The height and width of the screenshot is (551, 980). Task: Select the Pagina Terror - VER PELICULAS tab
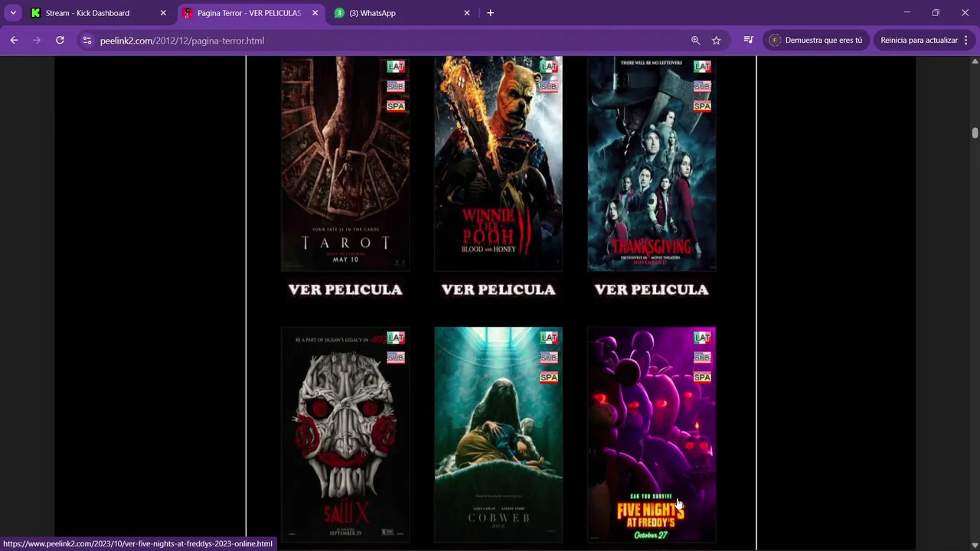pyautogui.click(x=250, y=13)
